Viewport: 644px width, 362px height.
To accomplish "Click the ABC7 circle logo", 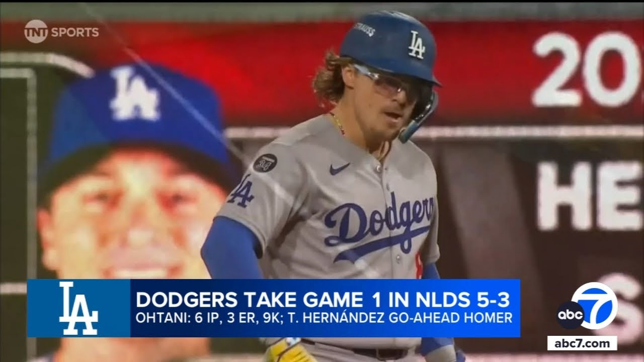I will coord(587,308).
